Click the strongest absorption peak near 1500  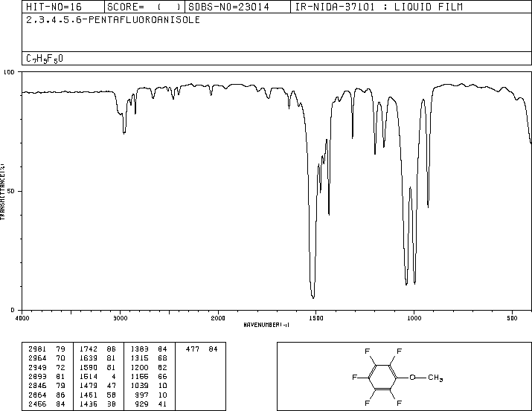pyautogui.click(x=313, y=297)
